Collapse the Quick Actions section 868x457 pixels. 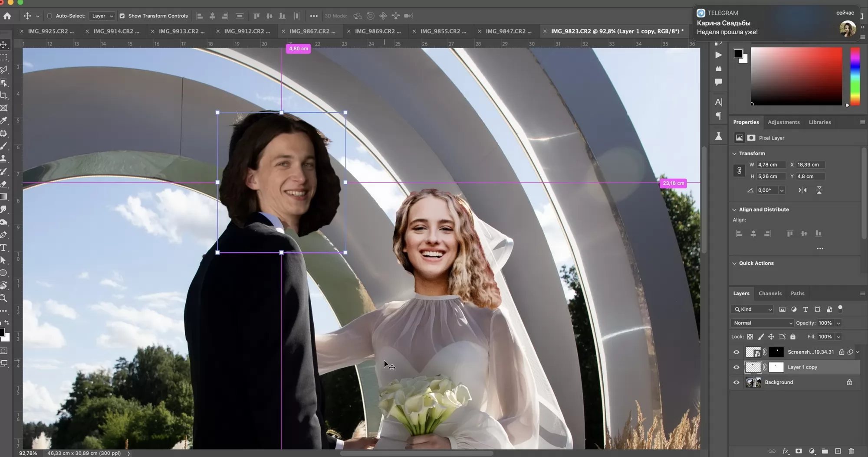pyautogui.click(x=734, y=264)
